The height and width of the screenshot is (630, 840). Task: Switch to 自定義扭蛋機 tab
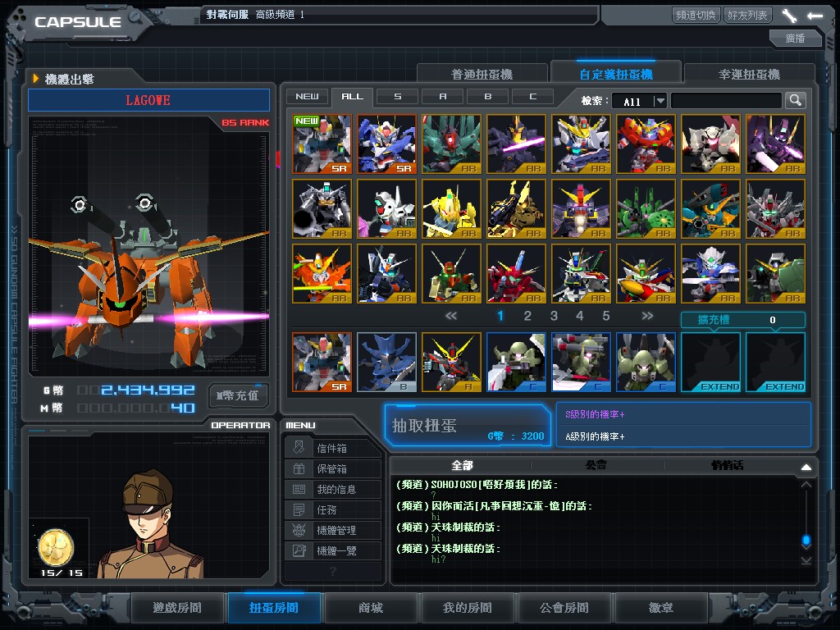[x=616, y=75]
